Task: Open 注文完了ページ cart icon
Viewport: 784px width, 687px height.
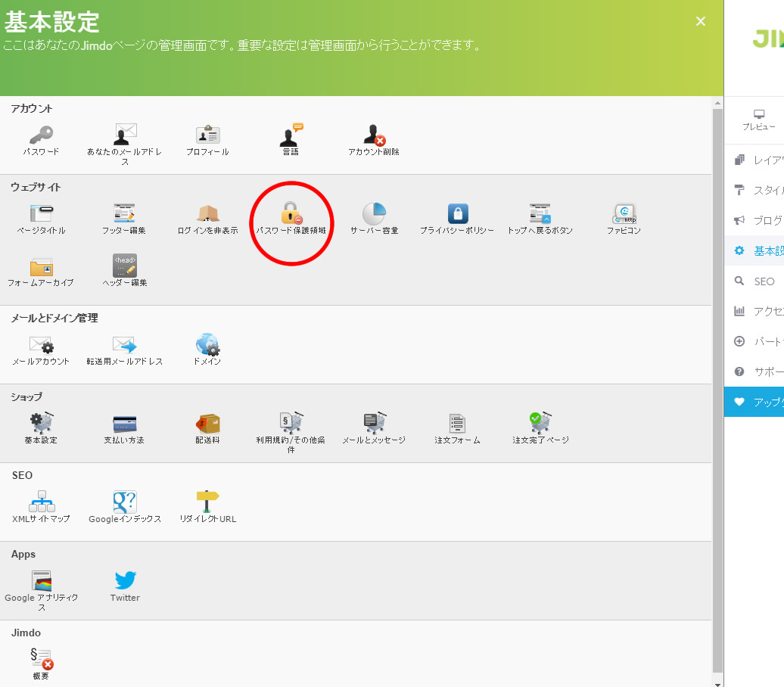Action: point(540,422)
